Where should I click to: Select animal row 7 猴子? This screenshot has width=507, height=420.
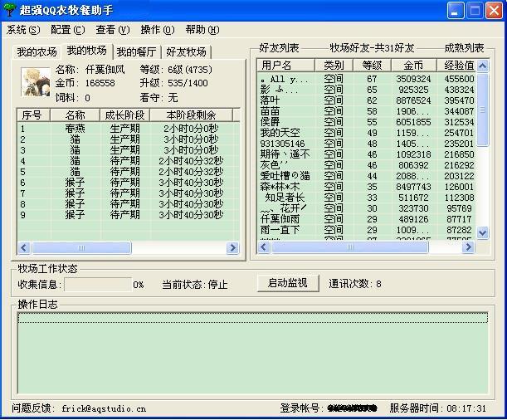click(128, 193)
